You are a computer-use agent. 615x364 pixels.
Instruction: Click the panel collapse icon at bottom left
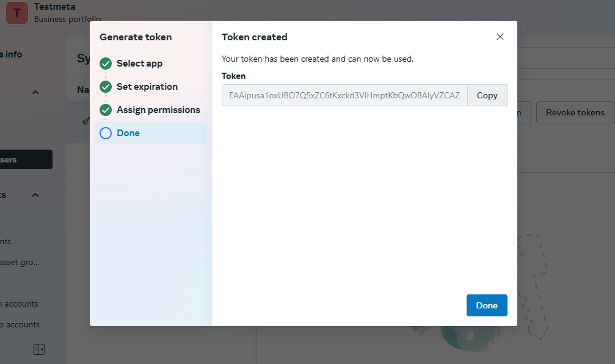pyautogui.click(x=38, y=349)
